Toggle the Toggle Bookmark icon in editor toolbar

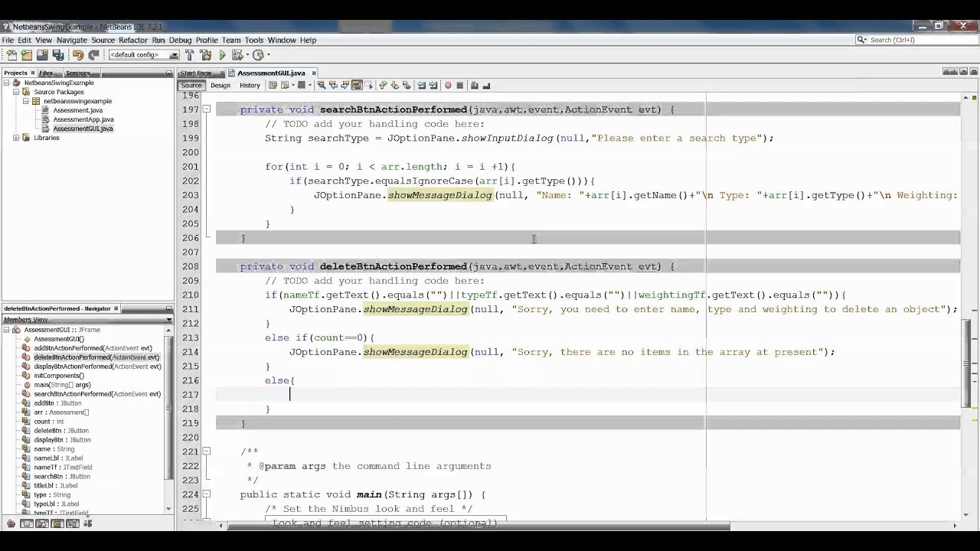(407, 85)
